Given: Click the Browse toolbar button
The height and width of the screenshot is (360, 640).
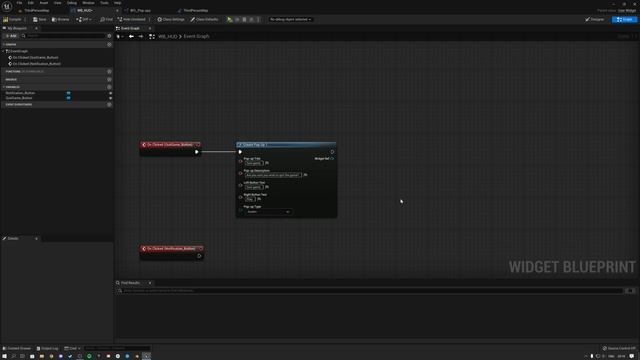Looking at the screenshot, I should (60, 19).
